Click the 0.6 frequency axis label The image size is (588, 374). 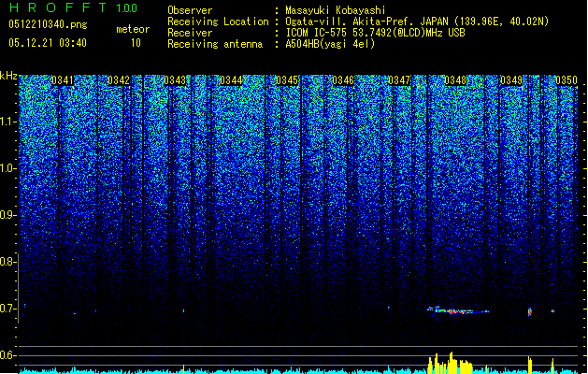tap(7, 355)
